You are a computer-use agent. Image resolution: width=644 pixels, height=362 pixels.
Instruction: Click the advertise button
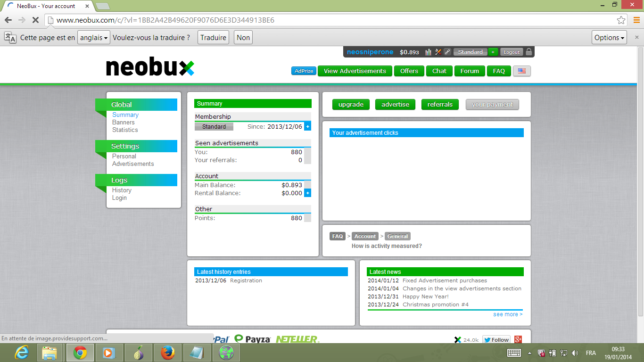click(396, 105)
